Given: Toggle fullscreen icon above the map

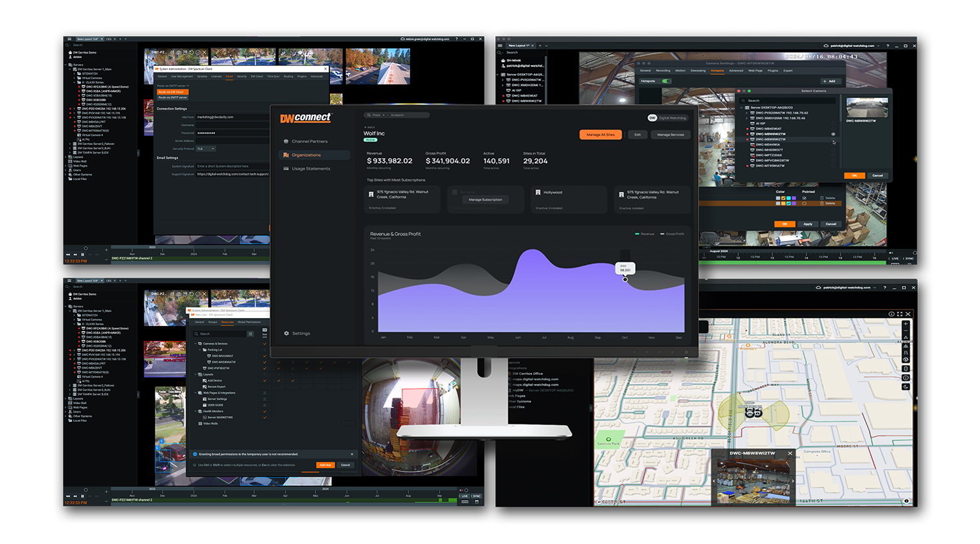Looking at the screenshot, I should pos(900,314).
